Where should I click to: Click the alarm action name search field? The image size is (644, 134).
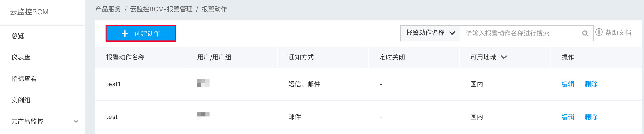(521, 33)
